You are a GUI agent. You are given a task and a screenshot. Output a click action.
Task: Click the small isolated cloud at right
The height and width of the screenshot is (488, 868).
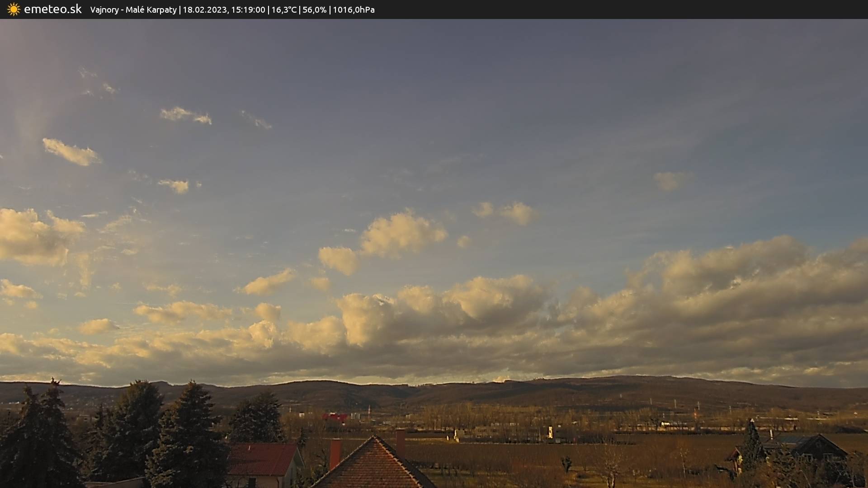[670, 180]
